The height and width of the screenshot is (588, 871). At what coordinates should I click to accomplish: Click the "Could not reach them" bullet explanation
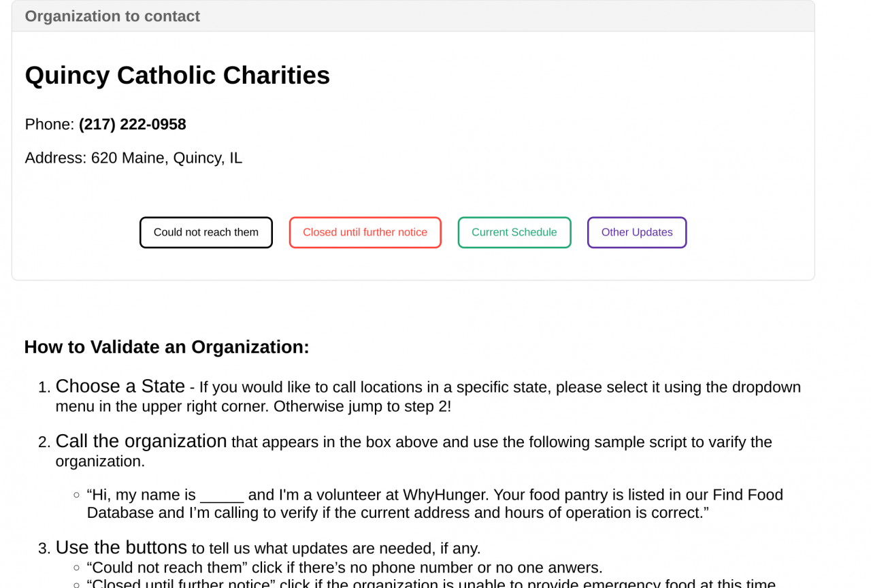coord(344,568)
